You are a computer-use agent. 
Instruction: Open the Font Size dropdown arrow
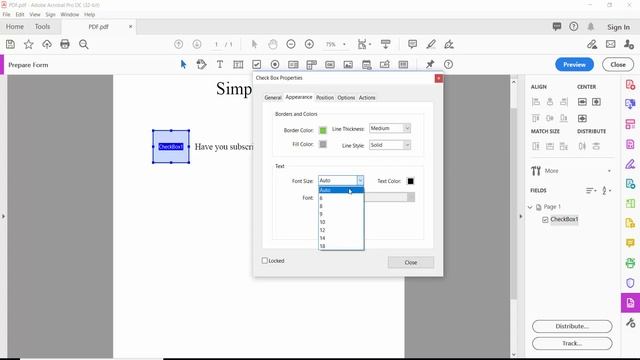(360, 180)
